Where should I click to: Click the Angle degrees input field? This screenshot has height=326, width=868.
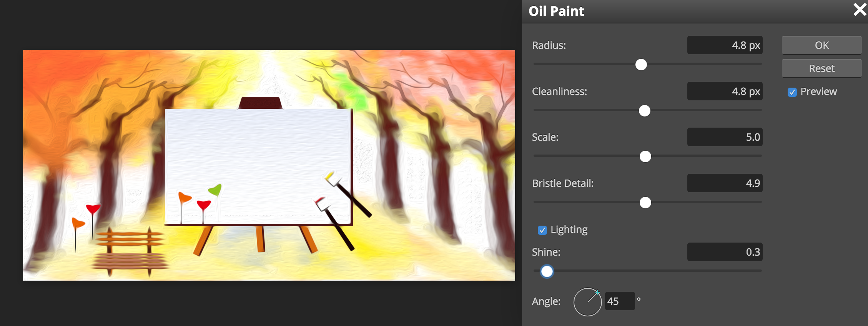[619, 301]
